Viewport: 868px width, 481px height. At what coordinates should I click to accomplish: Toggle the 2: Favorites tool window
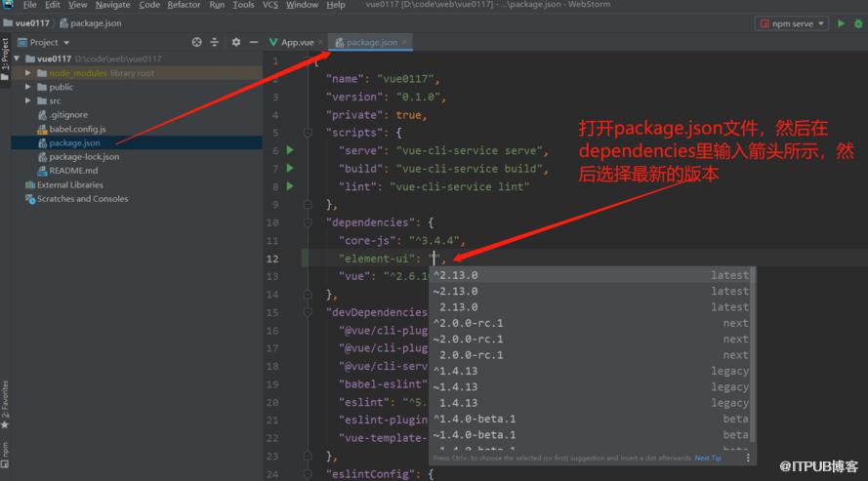pyautogui.click(x=5, y=405)
